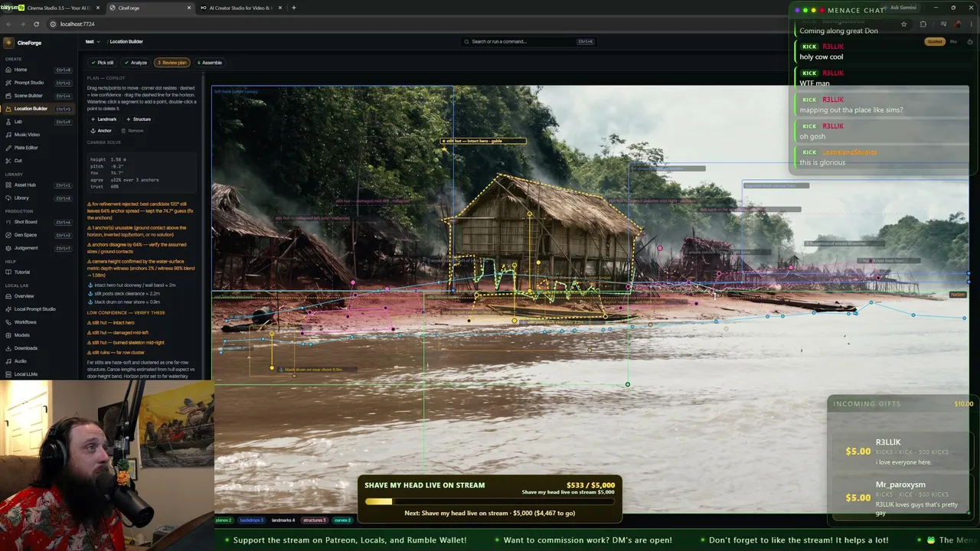Focus the Search or run a command field

(528, 41)
